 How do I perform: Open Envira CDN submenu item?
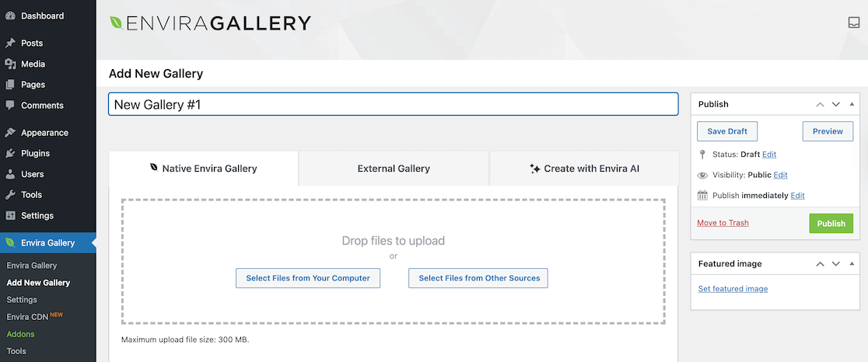(x=27, y=317)
